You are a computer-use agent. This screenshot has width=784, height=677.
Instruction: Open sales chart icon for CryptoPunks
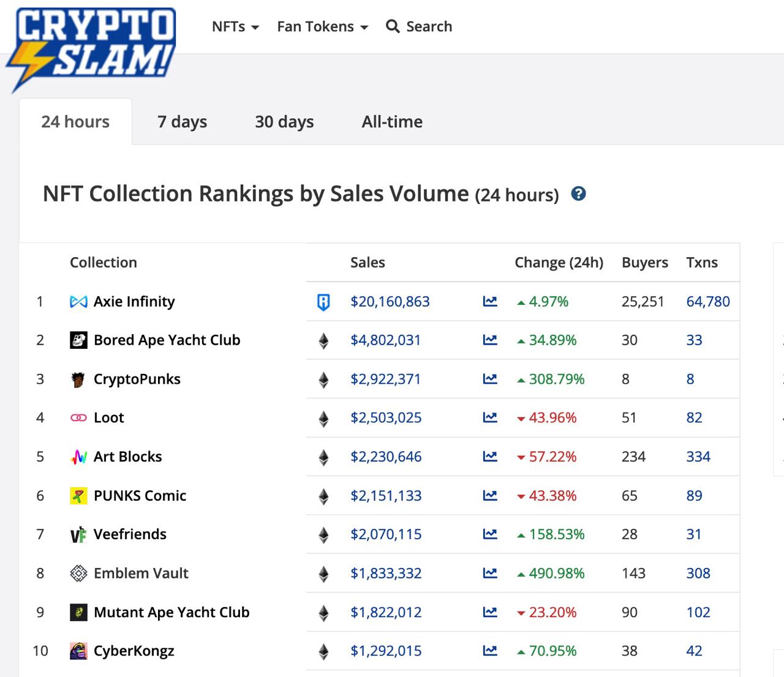point(490,379)
